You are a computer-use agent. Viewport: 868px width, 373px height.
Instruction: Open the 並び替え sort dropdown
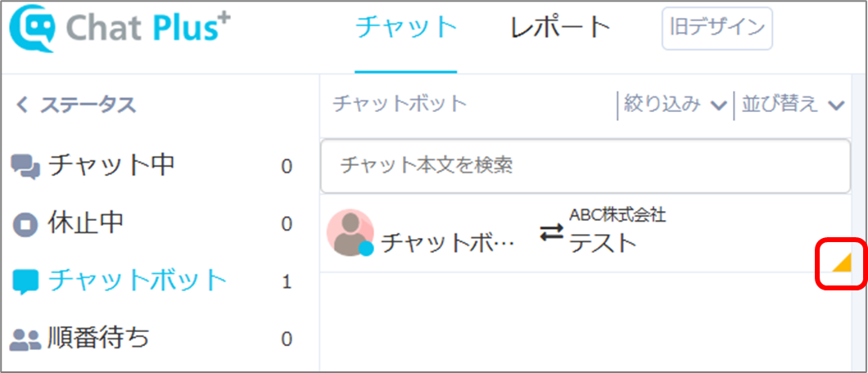[x=792, y=105]
